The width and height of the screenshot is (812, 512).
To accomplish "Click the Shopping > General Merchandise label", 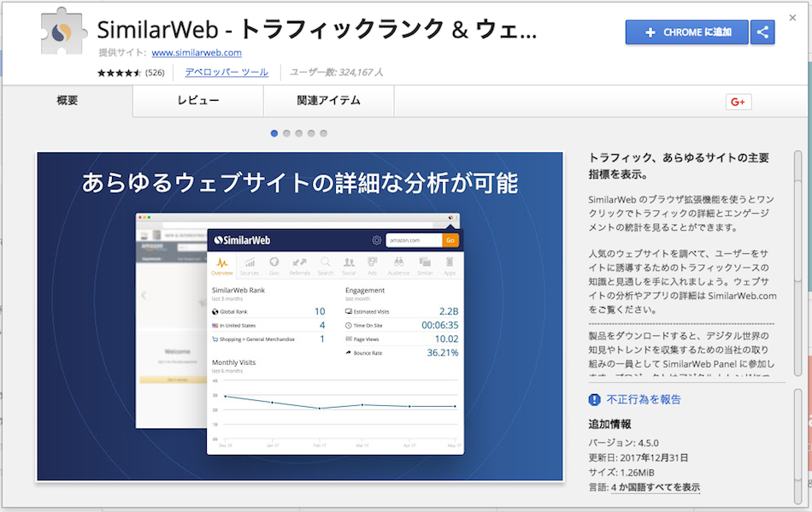I will [257, 339].
